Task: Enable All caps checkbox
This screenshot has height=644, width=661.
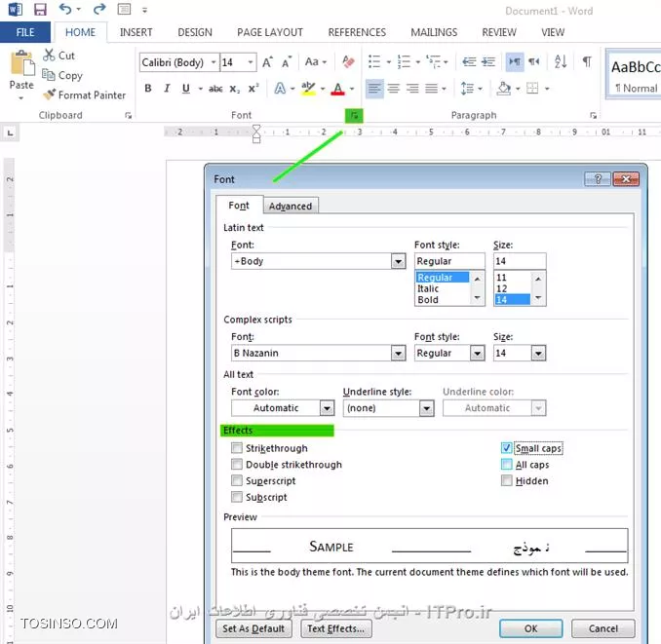Action: pyautogui.click(x=507, y=464)
